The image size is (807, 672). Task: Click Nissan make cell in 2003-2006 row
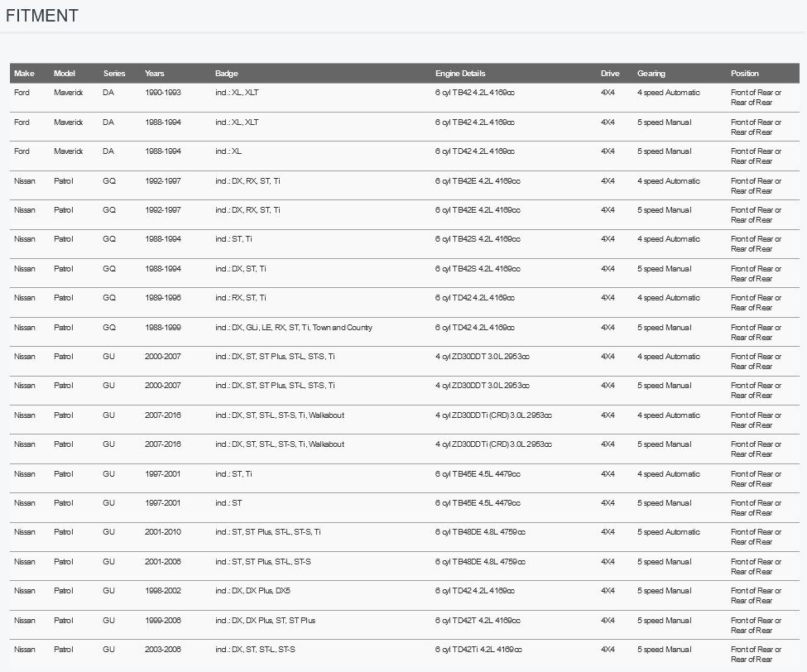coord(25,650)
